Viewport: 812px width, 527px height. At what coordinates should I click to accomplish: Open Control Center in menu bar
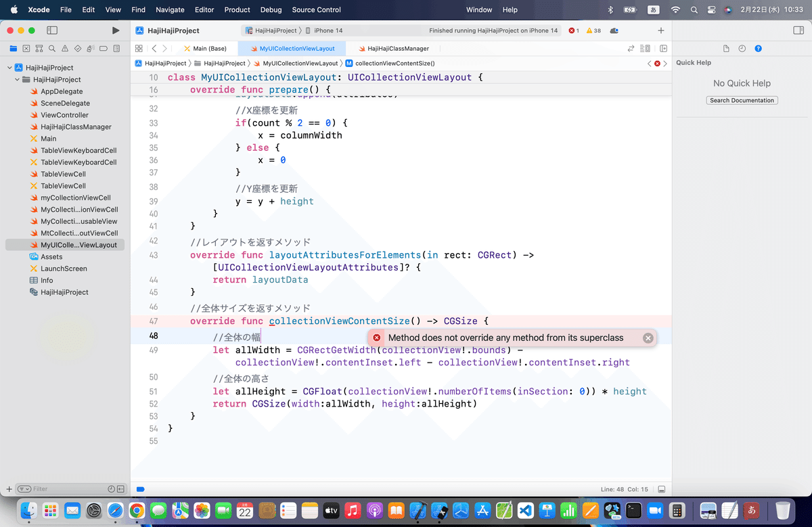[710, 9]
